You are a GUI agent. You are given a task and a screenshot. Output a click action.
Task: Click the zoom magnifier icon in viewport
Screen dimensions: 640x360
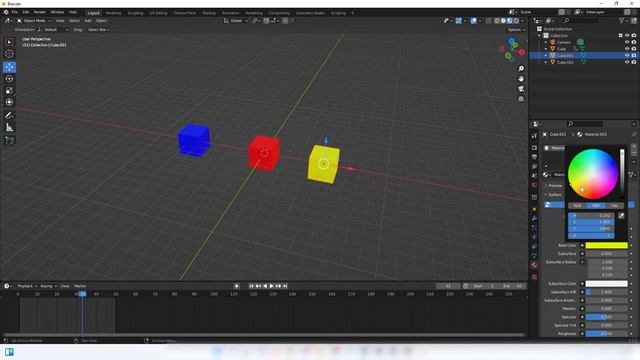[521, 69]
